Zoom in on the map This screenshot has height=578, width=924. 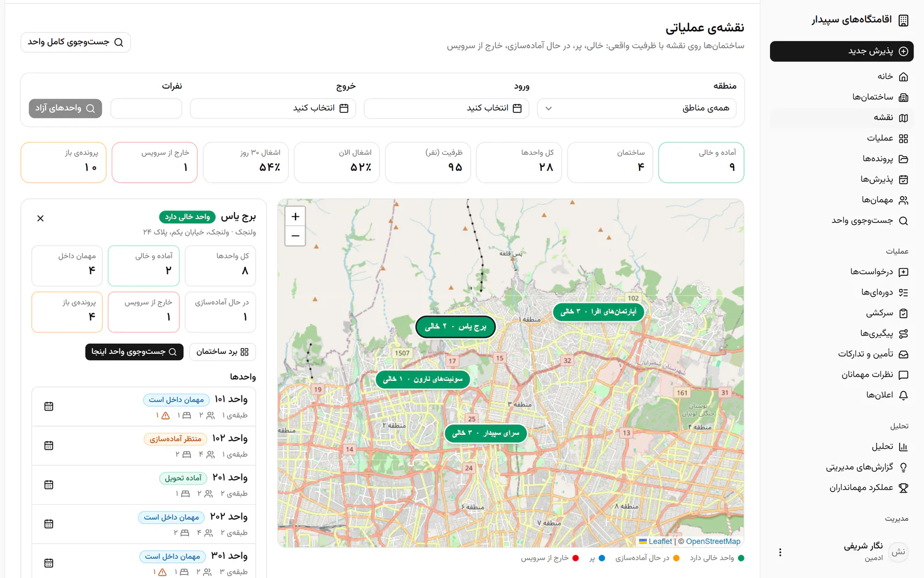pyautogui.click(x=295, y=216)
